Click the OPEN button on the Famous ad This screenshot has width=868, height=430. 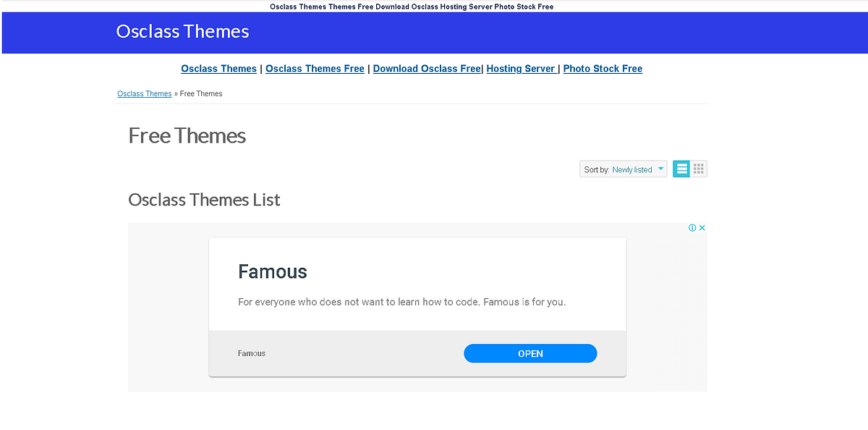coord(530,353)
